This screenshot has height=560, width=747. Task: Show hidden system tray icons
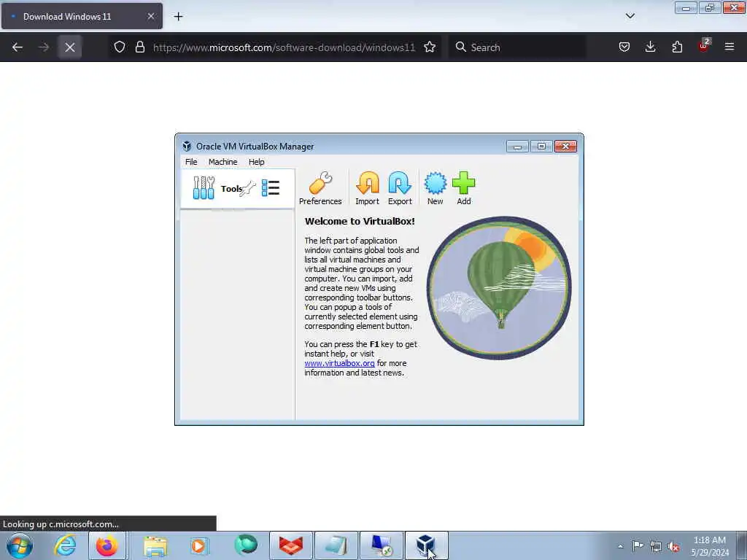pyautogui.click(x=620, y=546)
